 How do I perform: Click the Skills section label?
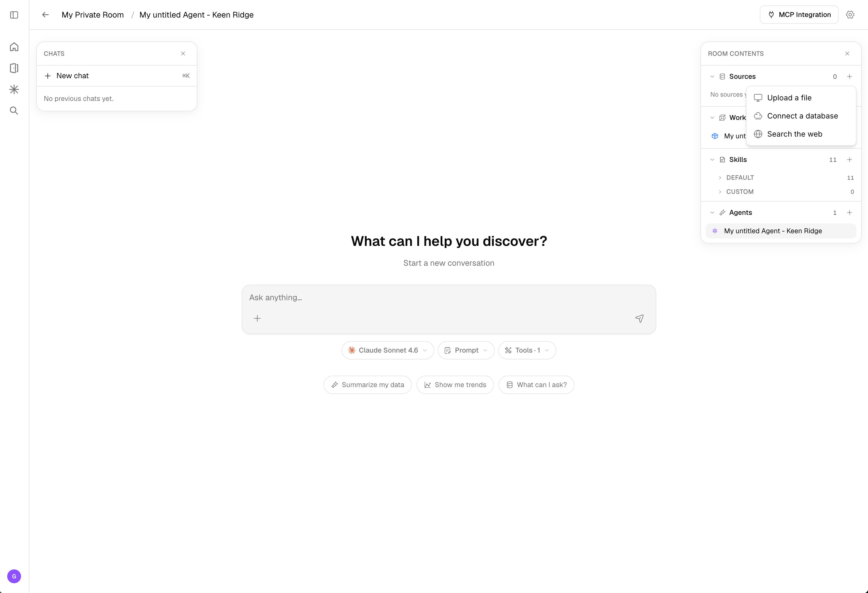[738, 160]
